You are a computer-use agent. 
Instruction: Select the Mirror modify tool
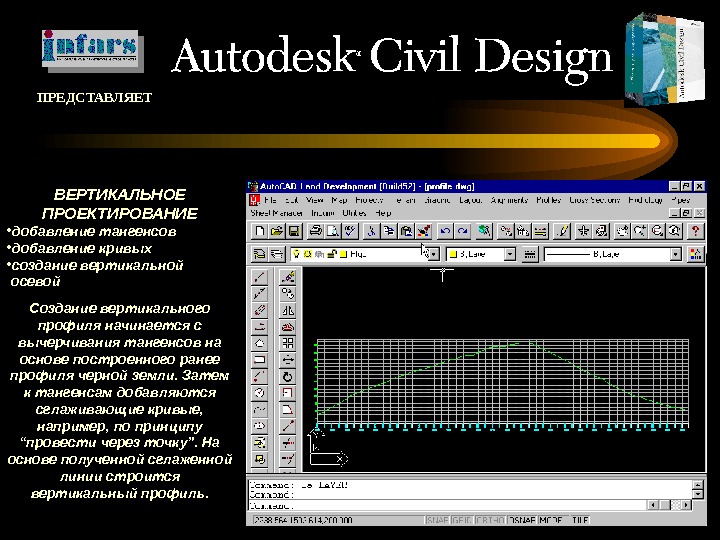pos(288,310)
